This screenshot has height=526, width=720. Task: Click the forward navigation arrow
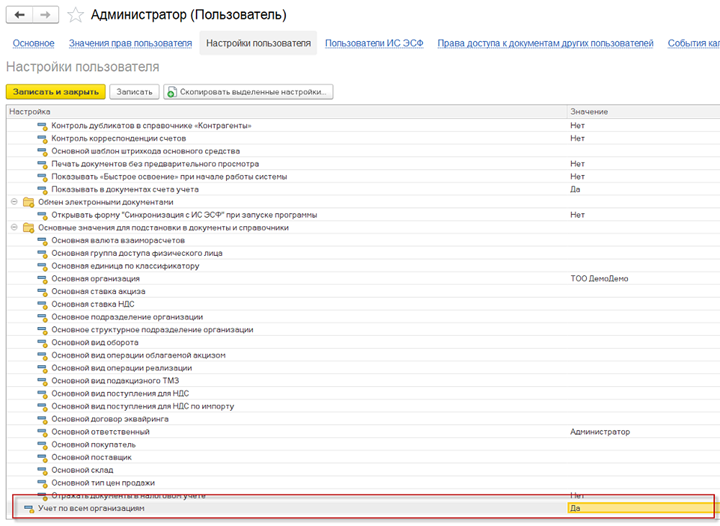45,15
